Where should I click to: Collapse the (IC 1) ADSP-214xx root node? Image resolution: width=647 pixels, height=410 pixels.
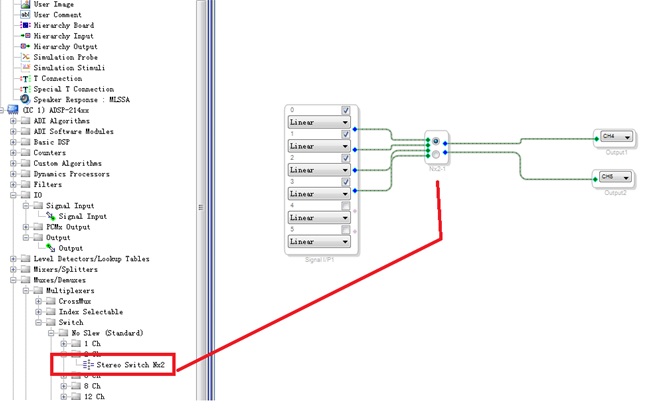(2, 110)
